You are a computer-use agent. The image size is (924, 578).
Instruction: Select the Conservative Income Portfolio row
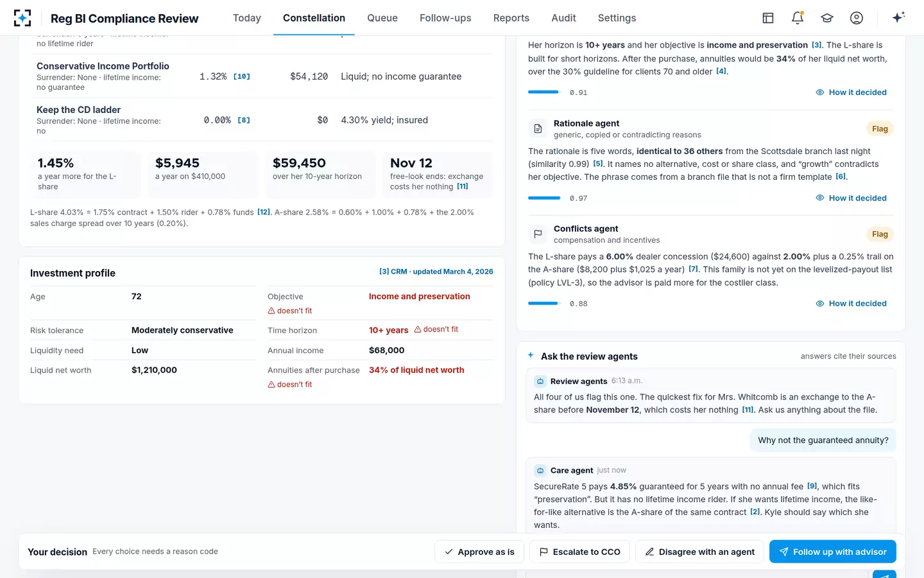click(x=262, y=76)
